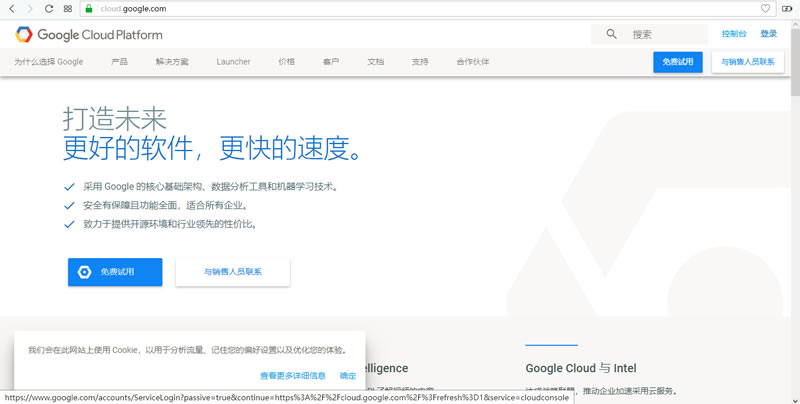
Task: Click the battery saver icon in toolbar
Action: pos(787,9)
